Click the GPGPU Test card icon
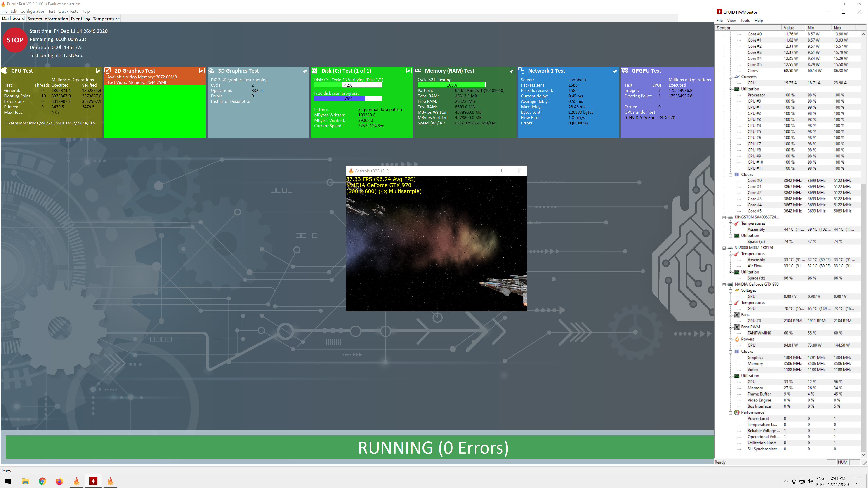Image resolution: width=868 pixels, height=488 pixels. (x=625, y=70)
